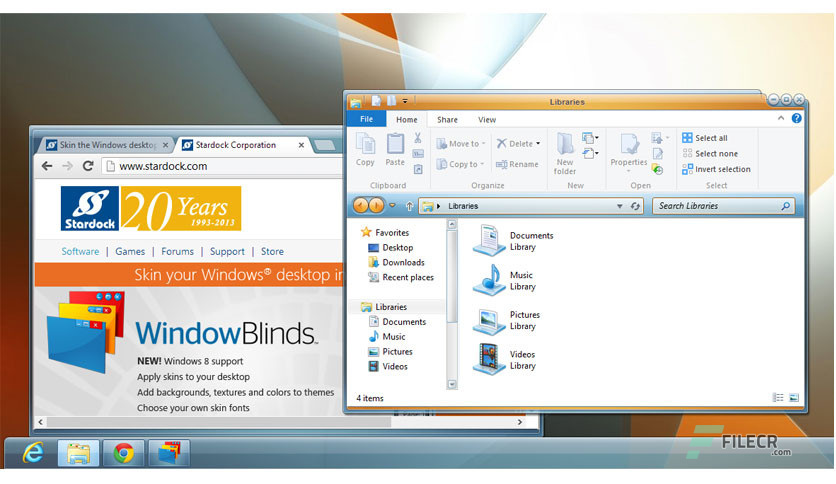Click the History icon in Open group

[x=658, y=170]
